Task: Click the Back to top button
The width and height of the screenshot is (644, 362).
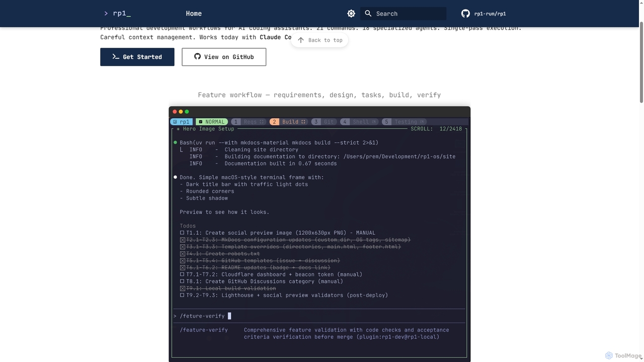Action: 319,40
